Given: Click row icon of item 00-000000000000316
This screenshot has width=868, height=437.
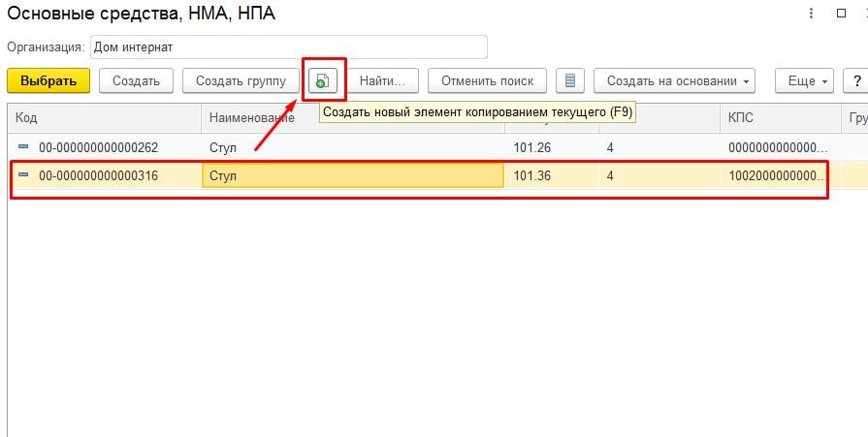Looking at the screenshot, I should coord(24,175).
